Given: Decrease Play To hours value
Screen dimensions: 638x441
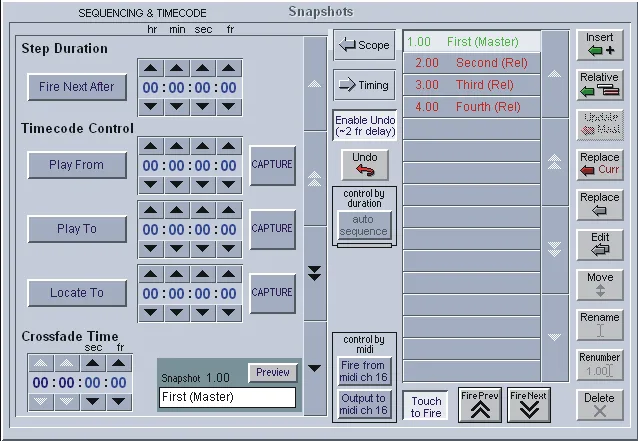Looking at the screenshot, I should tap(151, 249).
